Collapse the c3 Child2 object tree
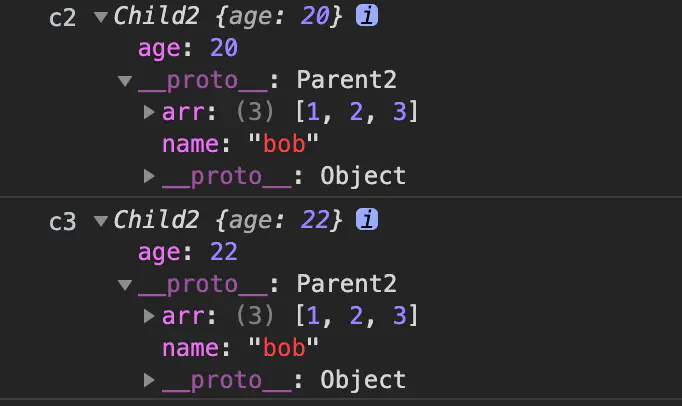 pyautogui.click(x=100, y=219)
